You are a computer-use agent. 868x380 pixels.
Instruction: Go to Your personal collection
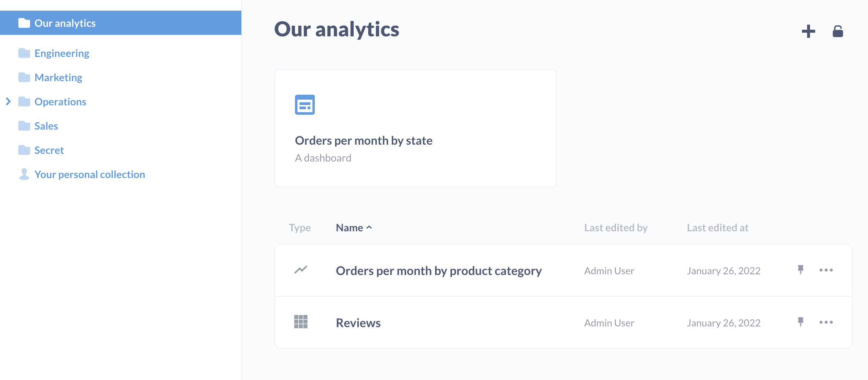click(90, 174)
